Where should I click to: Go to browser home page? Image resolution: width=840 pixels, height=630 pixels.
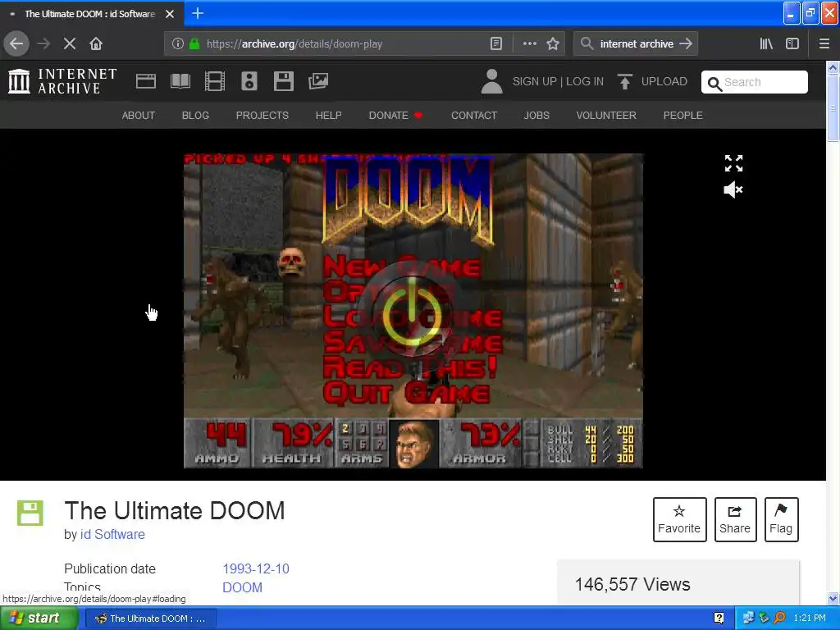click(x=96, y=44)
